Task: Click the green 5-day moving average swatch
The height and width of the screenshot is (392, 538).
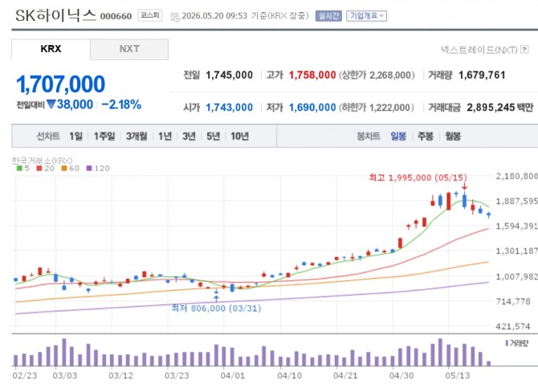Action: coord(19,168)
